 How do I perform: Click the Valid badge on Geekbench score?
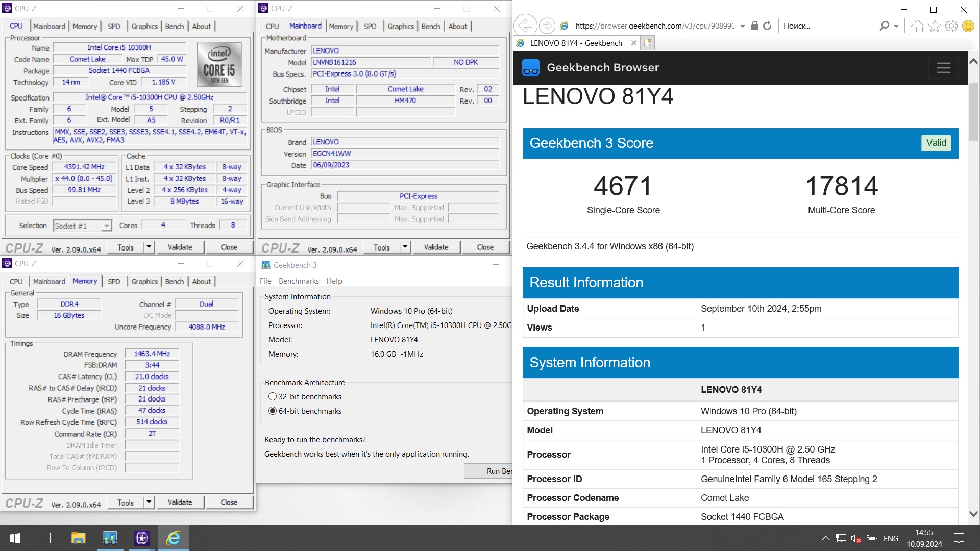[x=936, y=143]
